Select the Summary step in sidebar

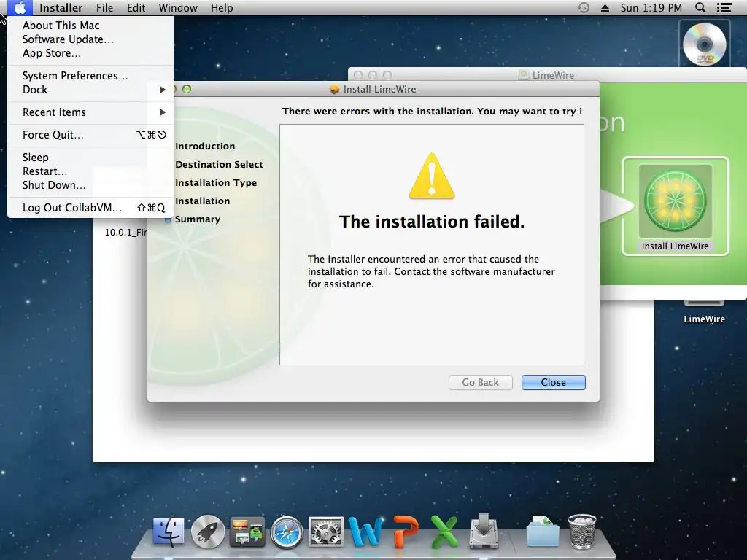197,219
